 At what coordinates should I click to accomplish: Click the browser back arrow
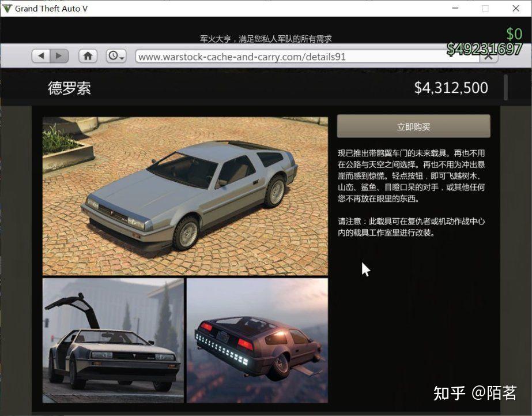coord(41,56)
